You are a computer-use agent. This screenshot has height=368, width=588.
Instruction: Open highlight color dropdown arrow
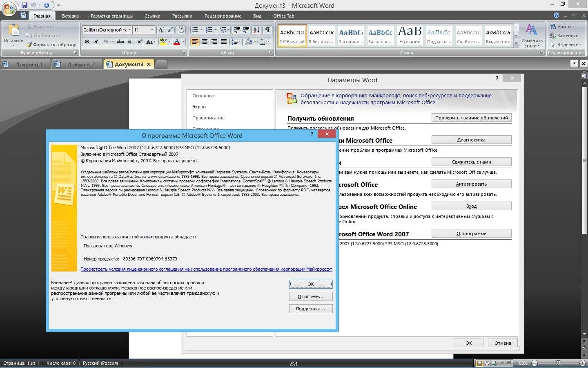[169, 42]
